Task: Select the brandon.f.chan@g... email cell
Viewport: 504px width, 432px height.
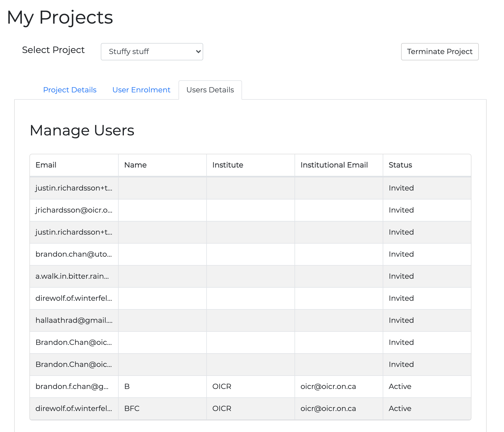Action: click(x=74, y=387)
